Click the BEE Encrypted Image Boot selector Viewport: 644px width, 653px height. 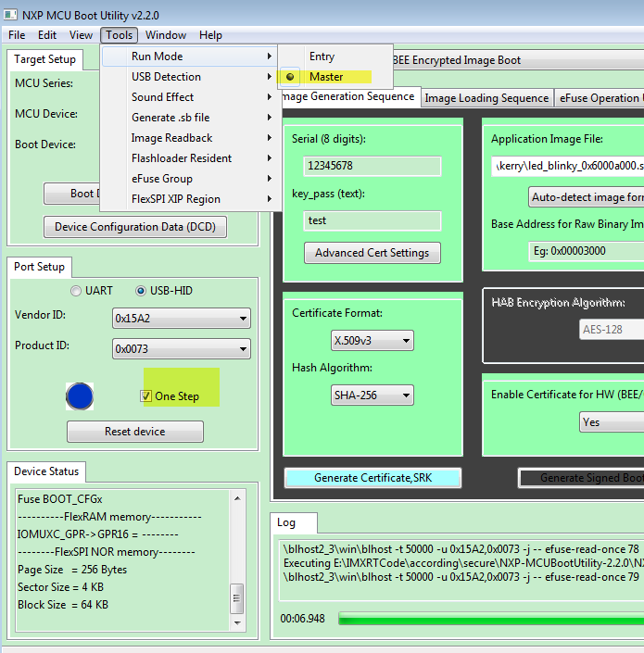pos(518,60)
